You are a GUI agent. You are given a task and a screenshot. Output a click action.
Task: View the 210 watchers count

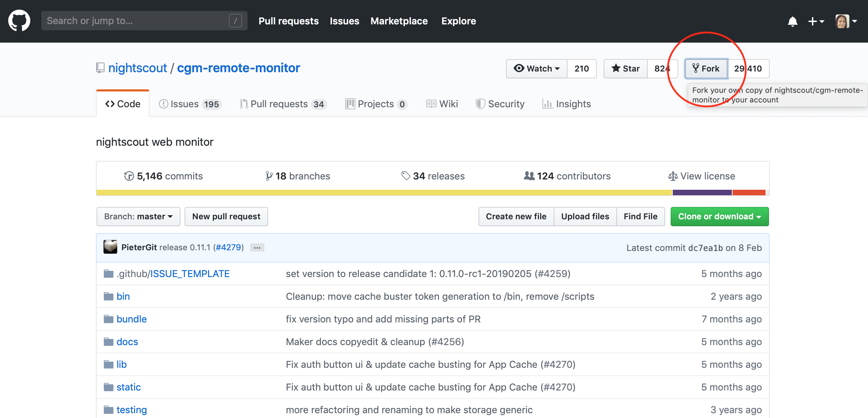tap(582, 69)
